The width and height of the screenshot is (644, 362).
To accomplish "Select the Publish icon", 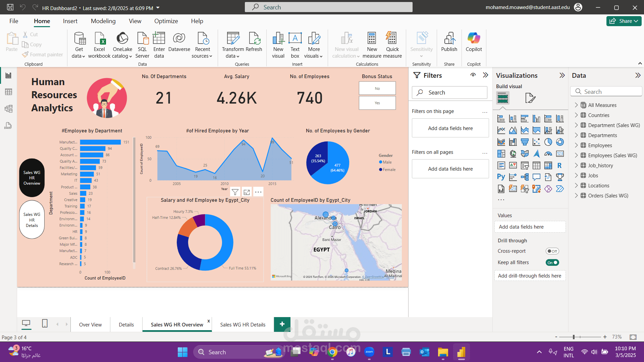I will click(449, 44).
